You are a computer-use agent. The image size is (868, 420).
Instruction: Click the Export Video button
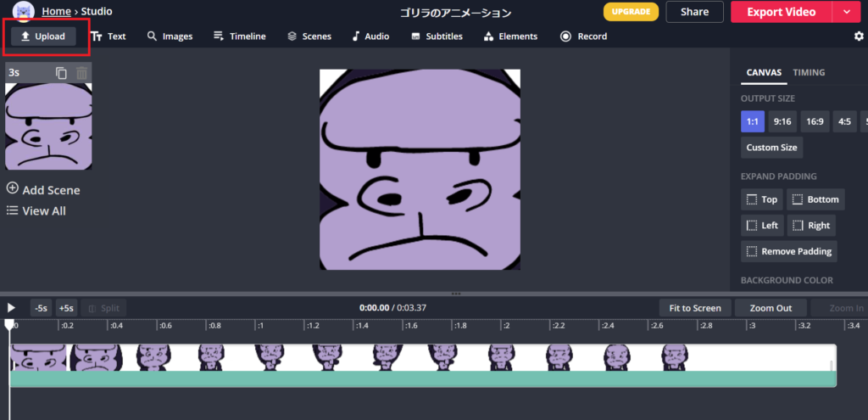pos(781,12)
